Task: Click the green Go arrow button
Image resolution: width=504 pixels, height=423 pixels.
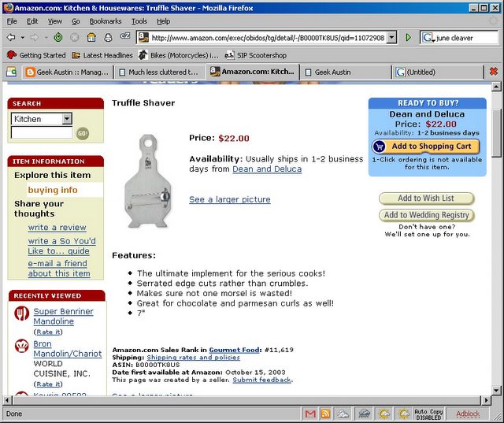Action: [408, 38]
